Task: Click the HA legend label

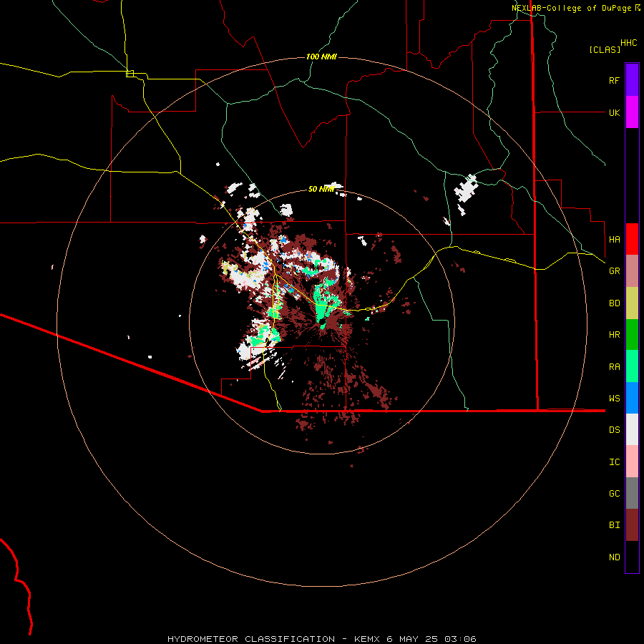Action: tap(614, 240)
